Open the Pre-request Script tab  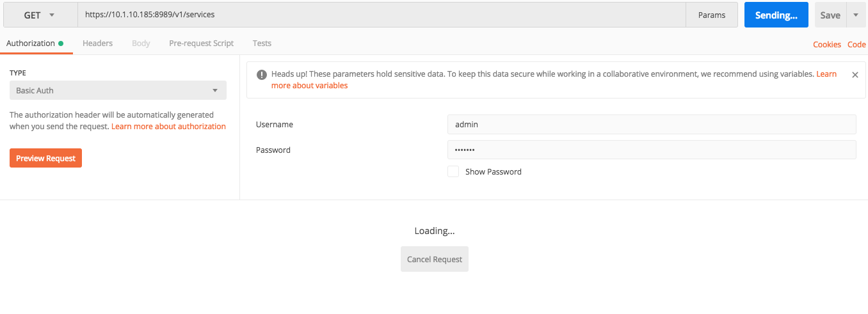[x=201, y=43]
